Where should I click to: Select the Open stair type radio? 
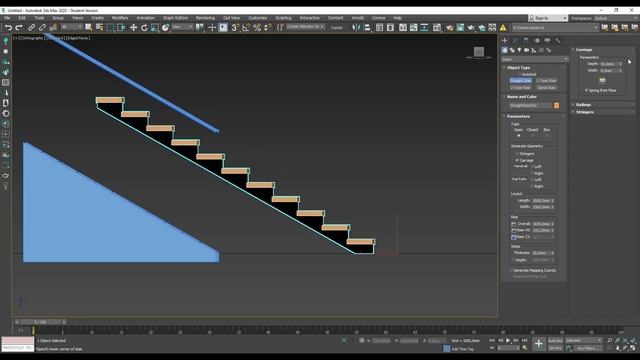pyautogui.click(x=519, y=135)
